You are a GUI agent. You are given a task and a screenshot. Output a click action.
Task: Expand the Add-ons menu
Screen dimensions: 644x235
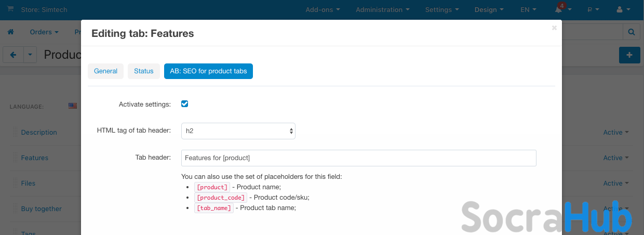point(323,9)
